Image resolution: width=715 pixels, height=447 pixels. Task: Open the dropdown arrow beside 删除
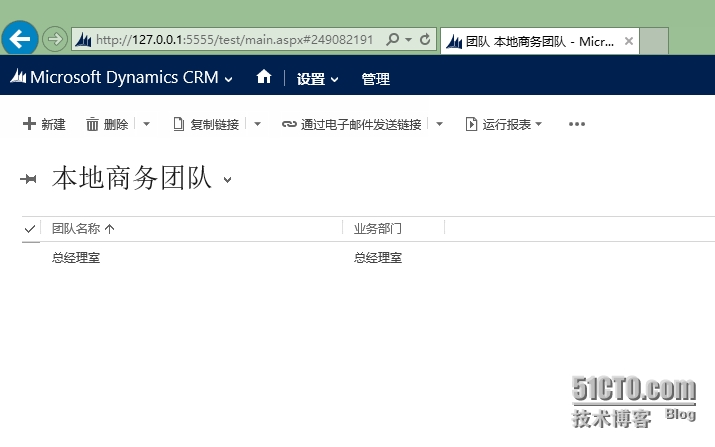146,124
